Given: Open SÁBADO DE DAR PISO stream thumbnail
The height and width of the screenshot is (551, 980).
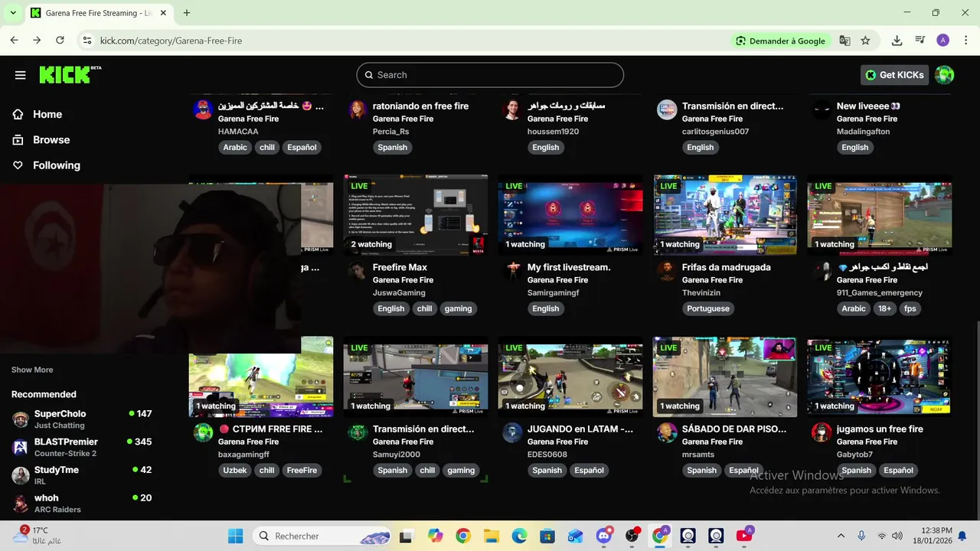Looking at the screenshot, I should pos(725,377).
